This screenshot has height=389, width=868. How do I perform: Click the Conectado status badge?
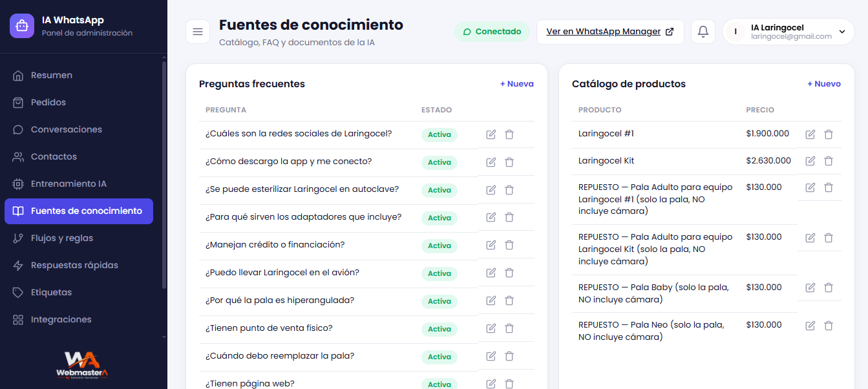pyautogui.click(x=492, y=32)
